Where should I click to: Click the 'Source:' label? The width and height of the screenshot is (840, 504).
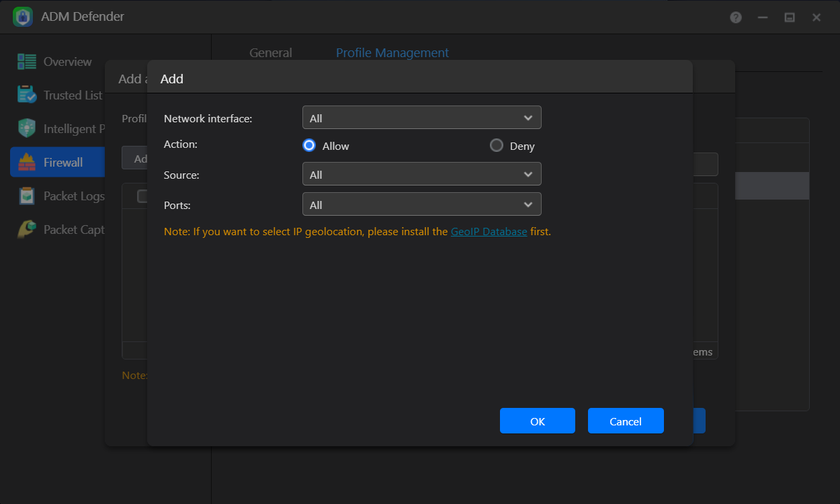[181, 175]
